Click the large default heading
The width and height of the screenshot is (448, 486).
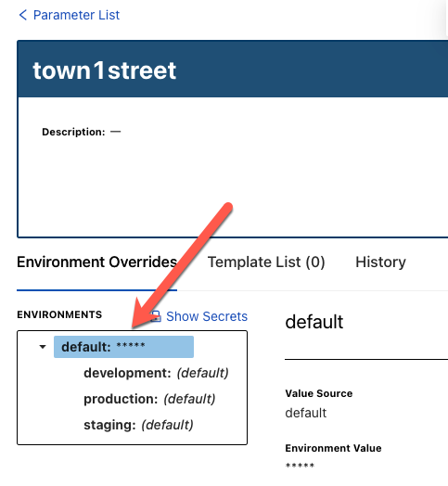(x=314, y=322)
